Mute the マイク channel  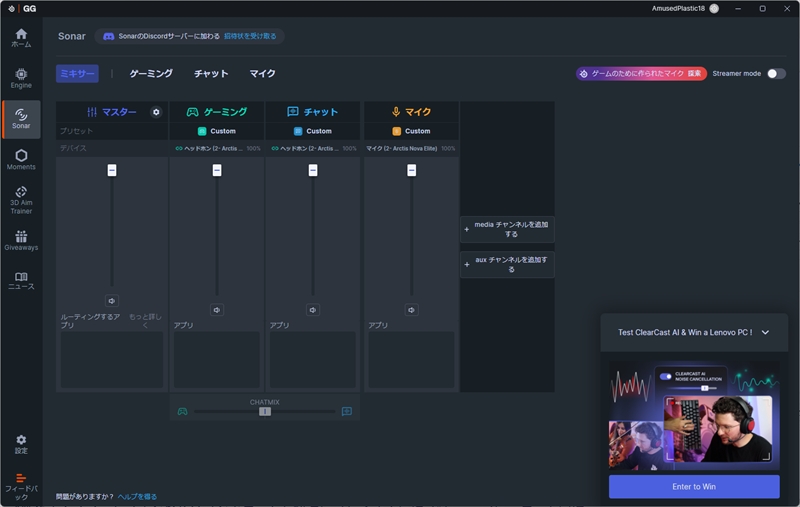[x=411, y=310]
